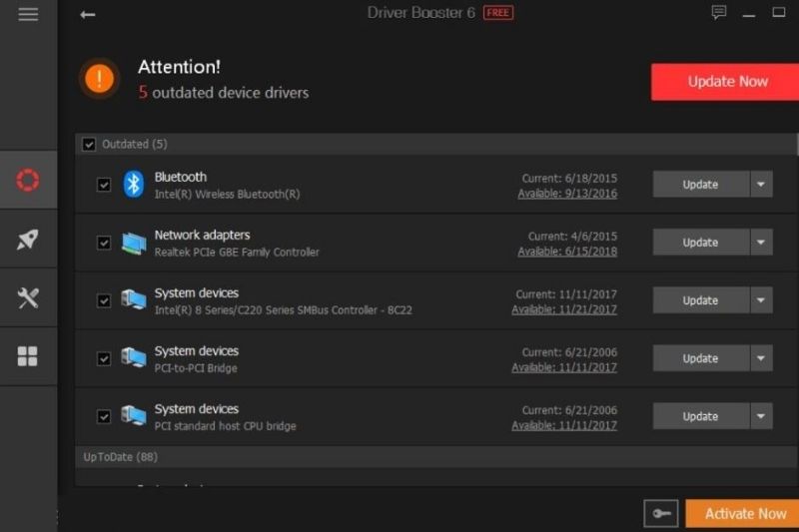This screenshot has height=532, width=799.
Task: Open the PCI standard host CPU bridge dropdown arrow
Action: click(x=761, y=416)
